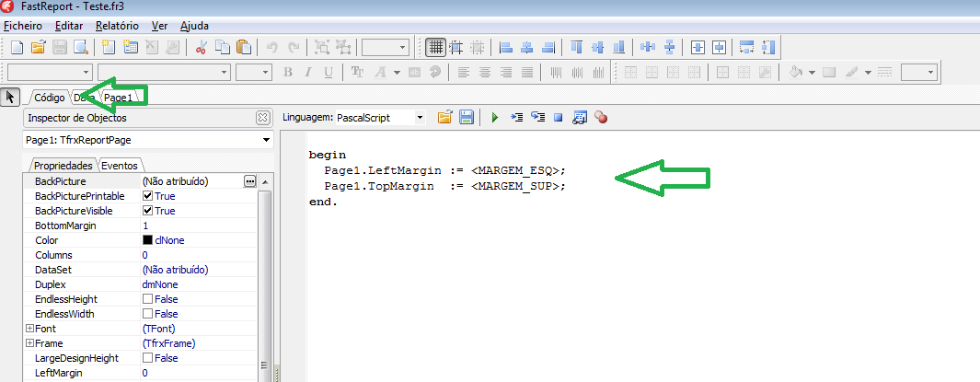Open the Relatório menu

click(118, 27)
